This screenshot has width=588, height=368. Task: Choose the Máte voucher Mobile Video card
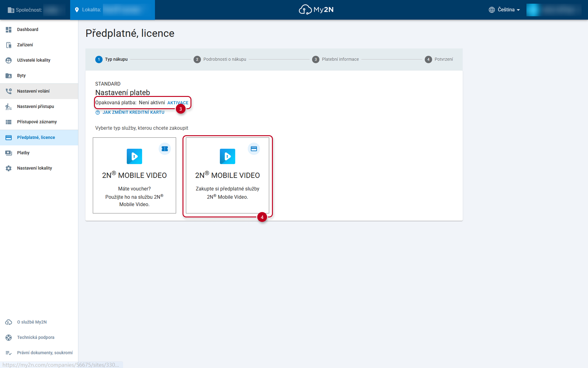tap(134, 175)
